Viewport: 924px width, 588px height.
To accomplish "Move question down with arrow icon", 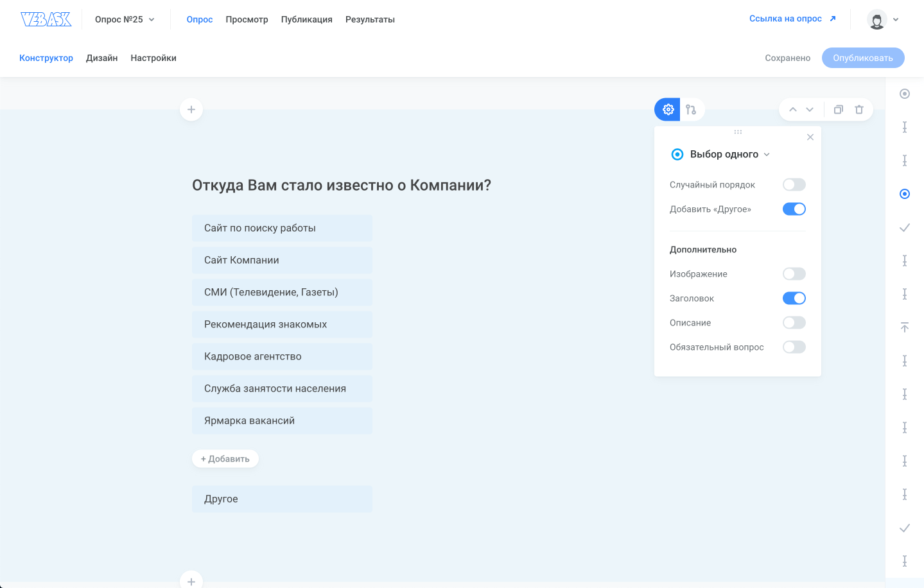I will (810, 110).
